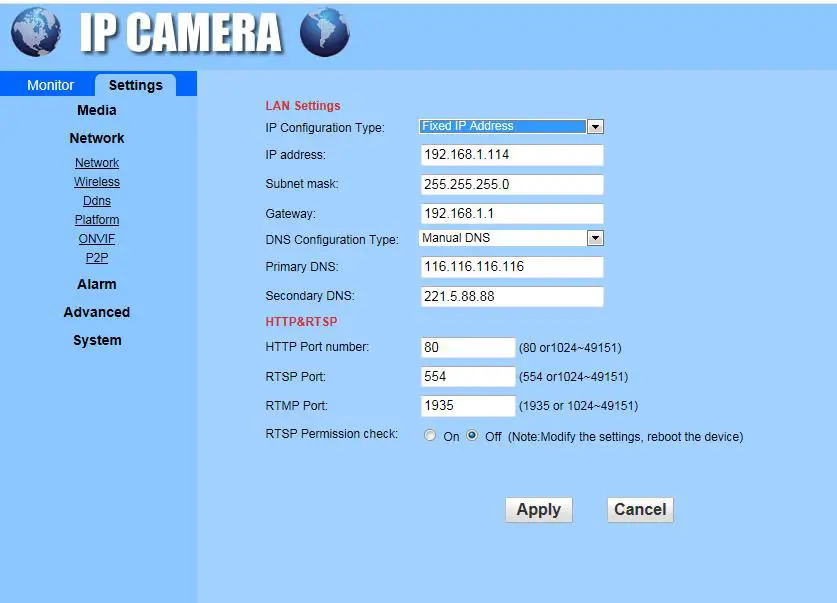Open the Alarm settings section
The image size is (837, 603).
pos(96,284)
